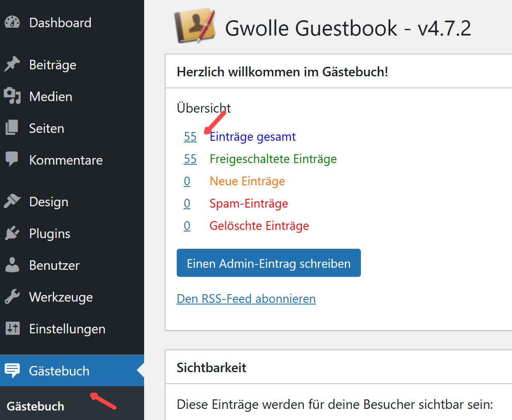Click the Beiträge pushpin icon
The image size is (512, 420).
click(12, 64)
